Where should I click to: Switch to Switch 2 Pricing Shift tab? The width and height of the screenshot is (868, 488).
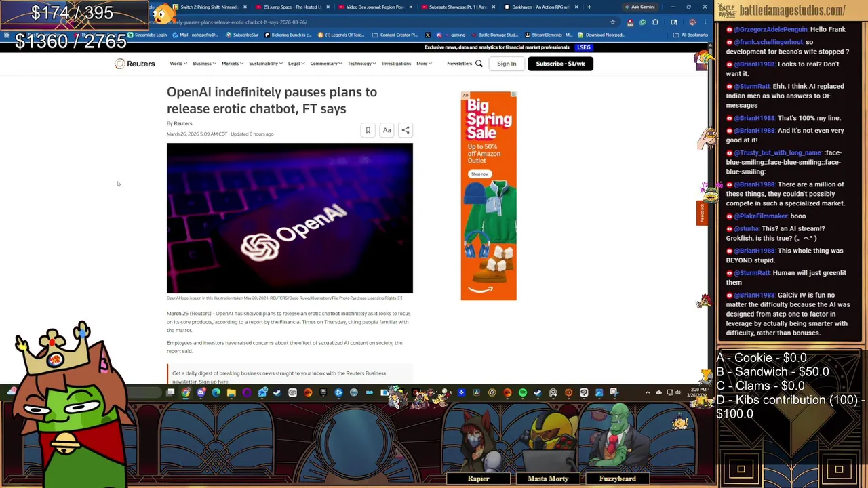(209, 7)
